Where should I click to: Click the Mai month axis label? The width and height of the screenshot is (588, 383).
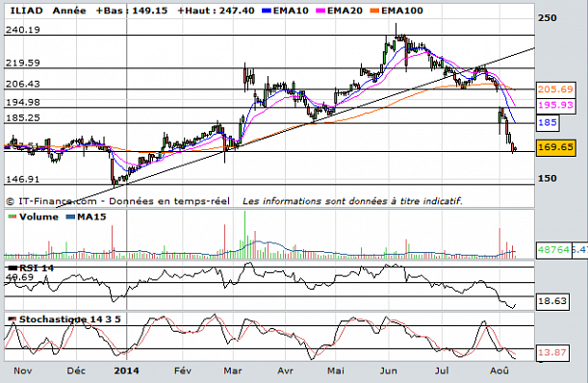pyautogui.click(x=336, y=370)
